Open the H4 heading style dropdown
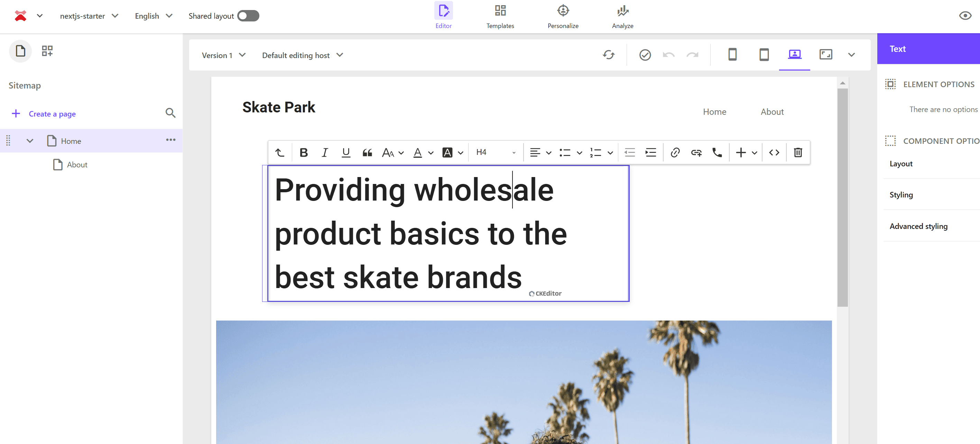Image resolution: width=980 pixels, height=444 pixels. [x=495, y=152]
